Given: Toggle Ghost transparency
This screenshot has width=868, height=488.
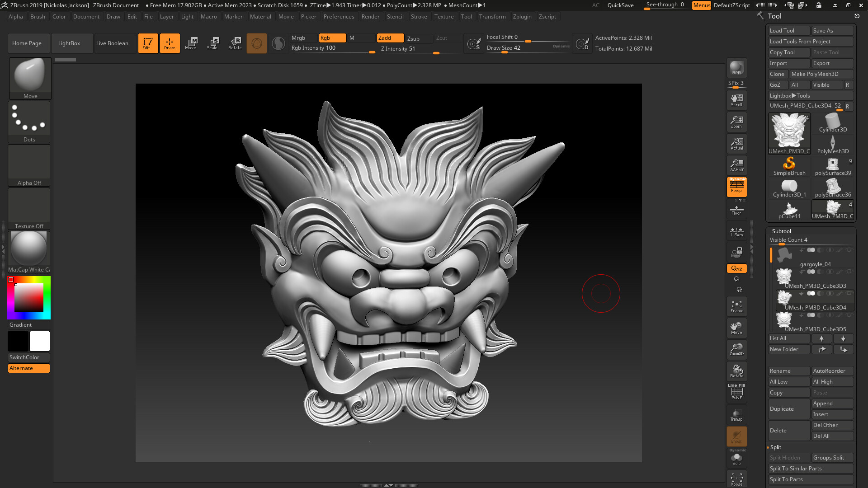Looking at the screenshot, I should (736, 436).
